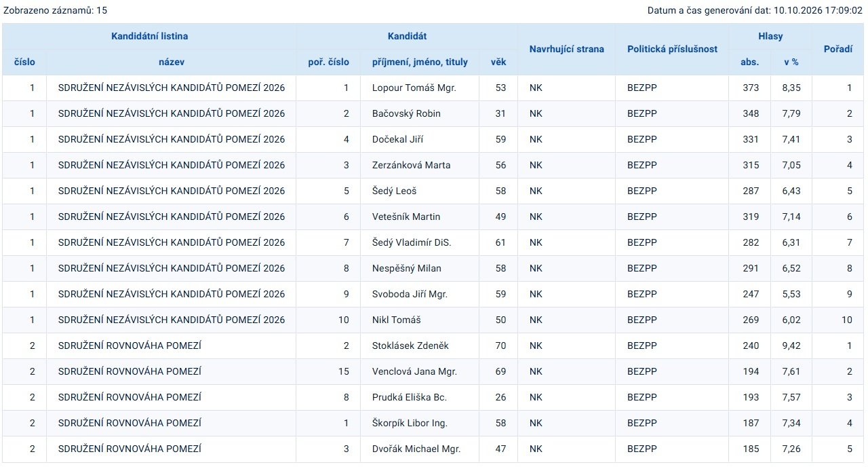Click the vote count 331
This screenshot has width=868, height=467.
[x=751, y=139]
